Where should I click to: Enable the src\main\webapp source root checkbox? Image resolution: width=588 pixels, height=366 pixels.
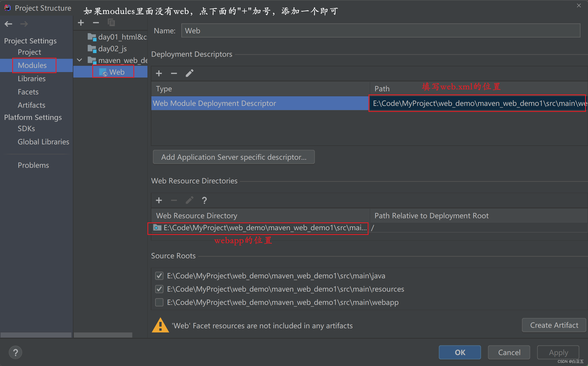click(159, 302)
